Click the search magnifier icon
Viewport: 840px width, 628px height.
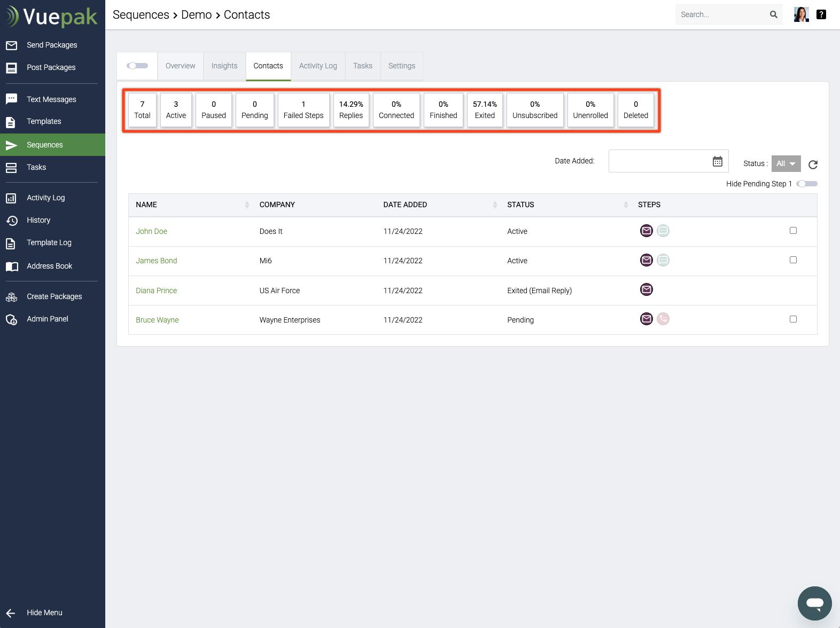[x=773, y=15]
